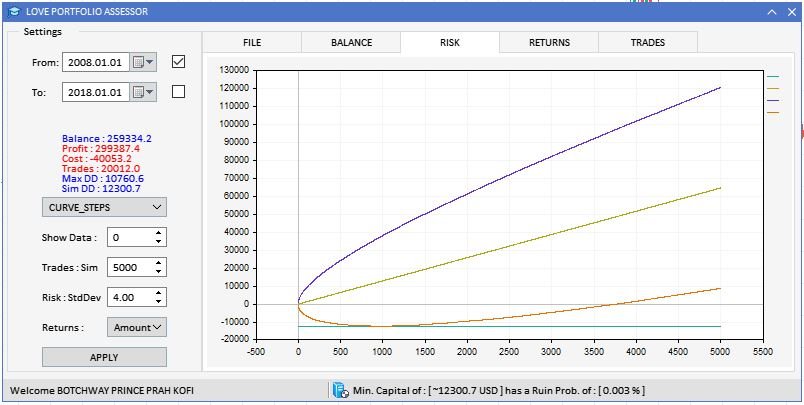Open the TRADES tab
Screen dimensions: 804x405
click(647, 43)
